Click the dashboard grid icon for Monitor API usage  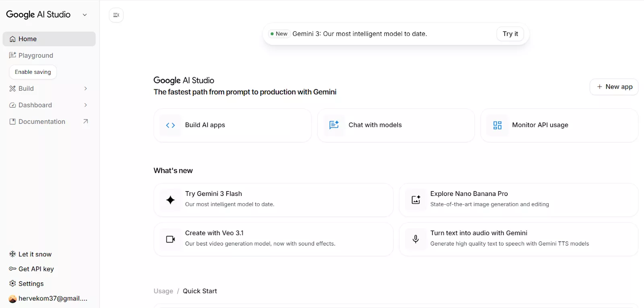497,125
